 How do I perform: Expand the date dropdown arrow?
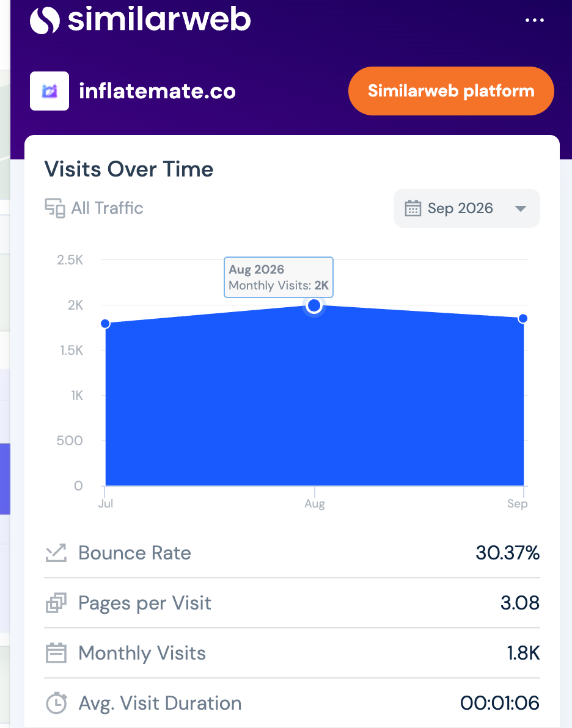click(521, 208)
